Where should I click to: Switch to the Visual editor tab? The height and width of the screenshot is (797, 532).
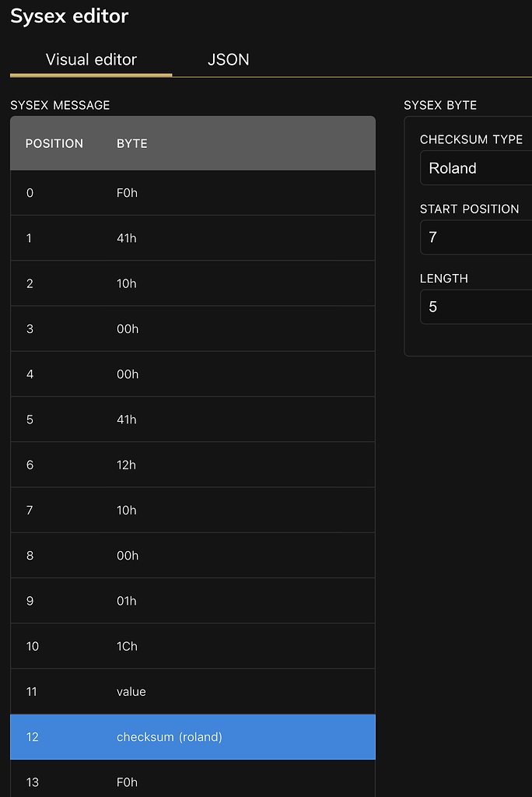coord(91,60)
